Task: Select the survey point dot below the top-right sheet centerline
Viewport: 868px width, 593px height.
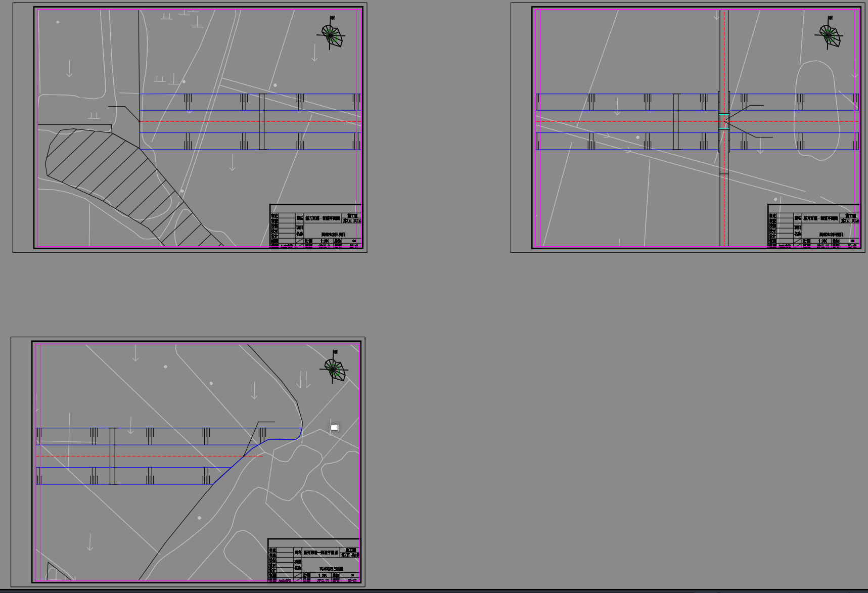Action: coord(637,138)
